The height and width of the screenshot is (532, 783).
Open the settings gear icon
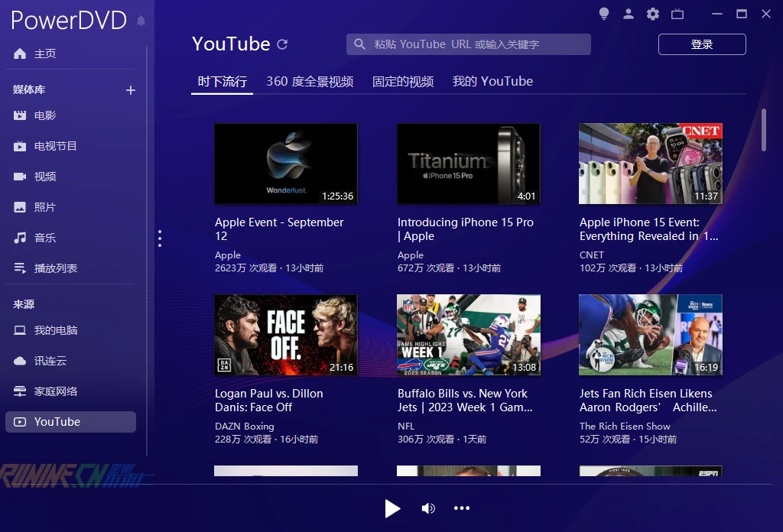652,14
